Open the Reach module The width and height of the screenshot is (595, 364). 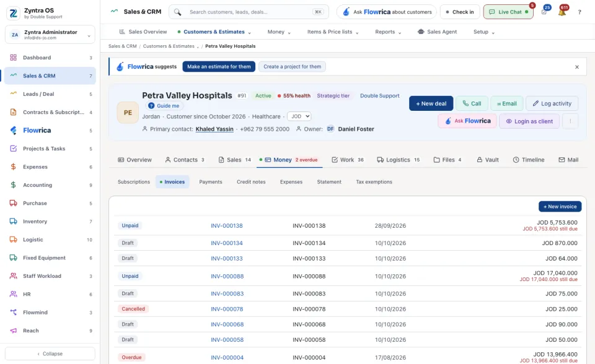(50, 331)
